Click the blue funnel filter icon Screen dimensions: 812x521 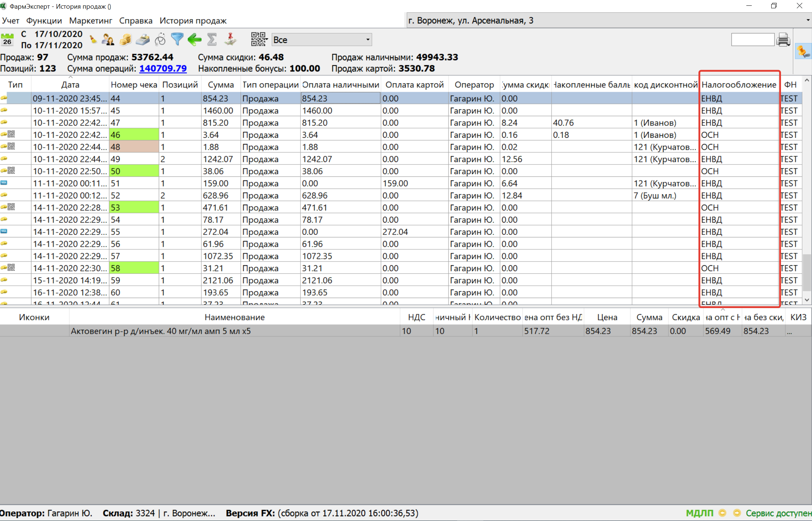tap(177, 39)
